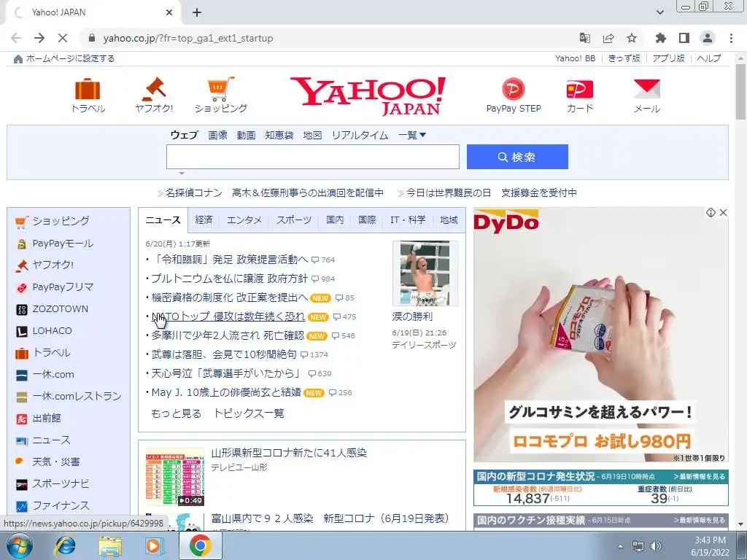Screen dimensions: 747x560
Task: Click the page vertical scrollbar thumb
Action: pyautogui.click(x=740, y=91)
